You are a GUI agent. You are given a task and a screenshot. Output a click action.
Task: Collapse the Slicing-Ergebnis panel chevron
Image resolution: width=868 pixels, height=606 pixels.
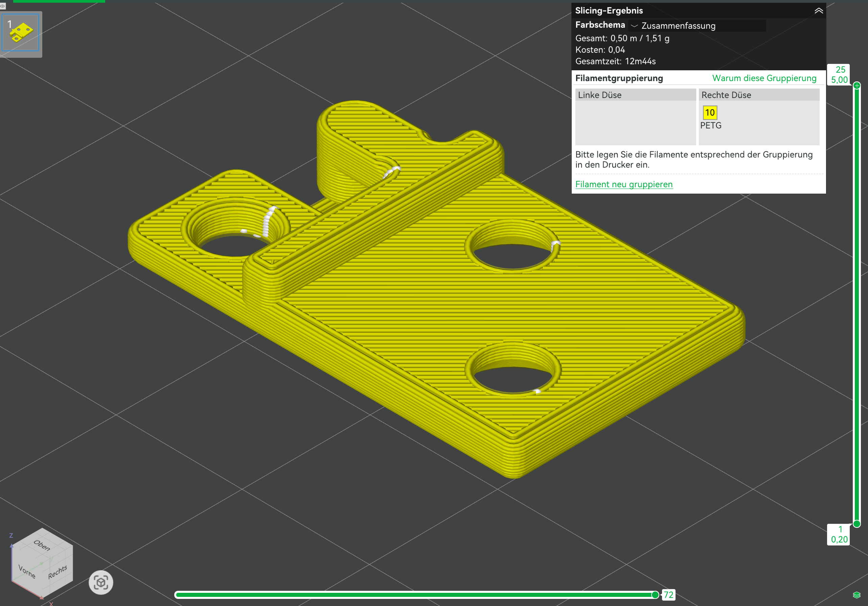(819, 10)
